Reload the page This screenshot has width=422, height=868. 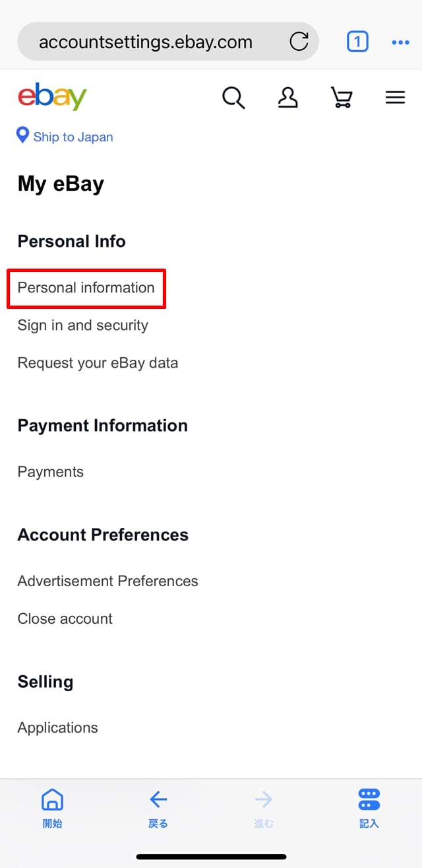coord(299,42)
